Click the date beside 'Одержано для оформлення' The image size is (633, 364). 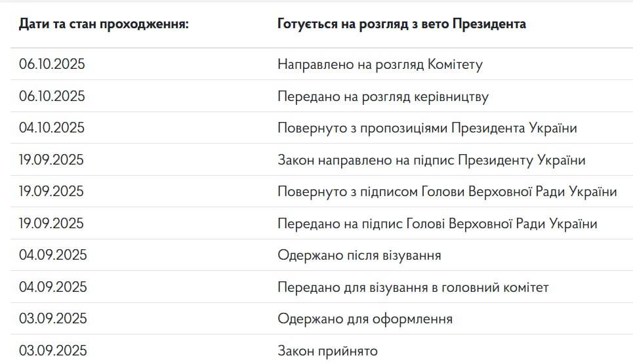[x=52, y=319]
